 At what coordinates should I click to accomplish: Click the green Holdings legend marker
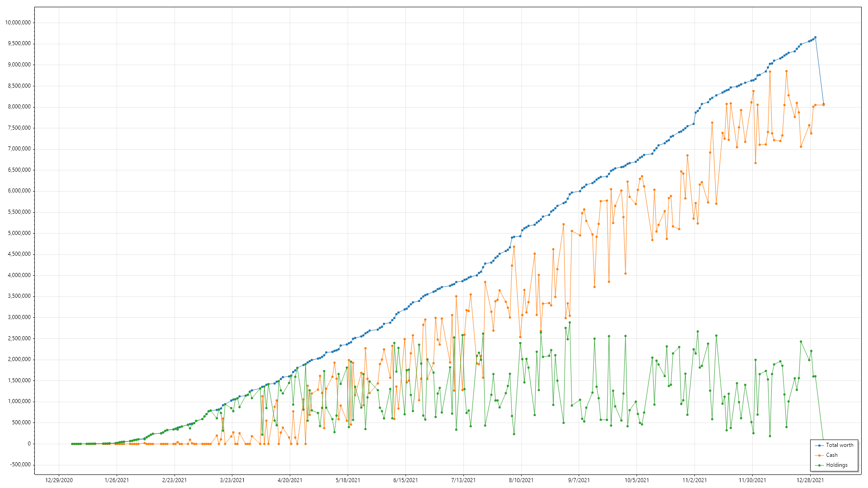point(820,465)
